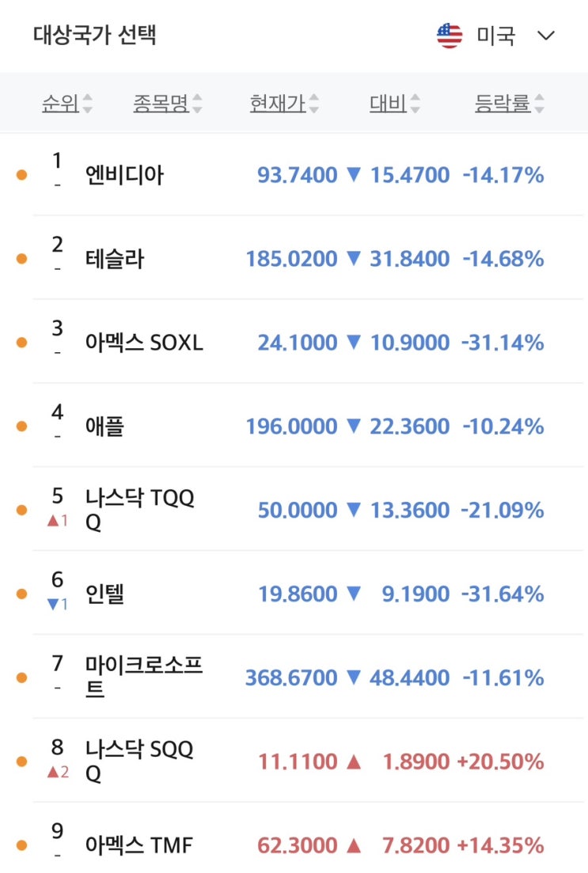Sort list by 등락률 column
The image size is (588, 873).
tap(503, 103)
